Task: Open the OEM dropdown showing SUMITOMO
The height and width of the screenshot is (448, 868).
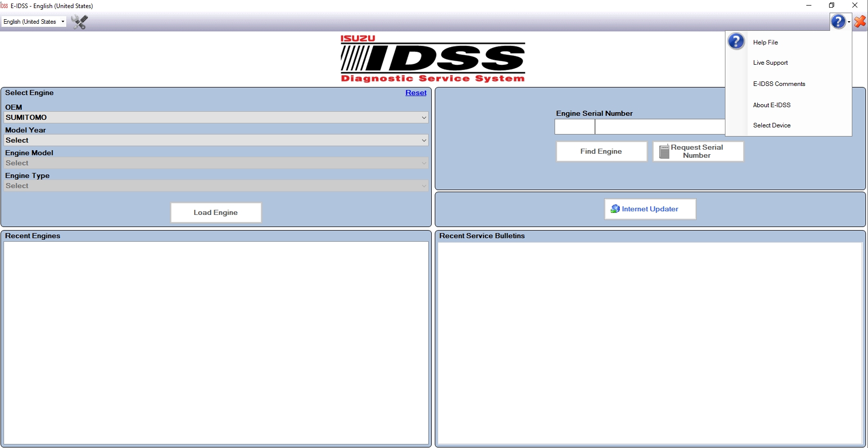Action: point(216,117)
